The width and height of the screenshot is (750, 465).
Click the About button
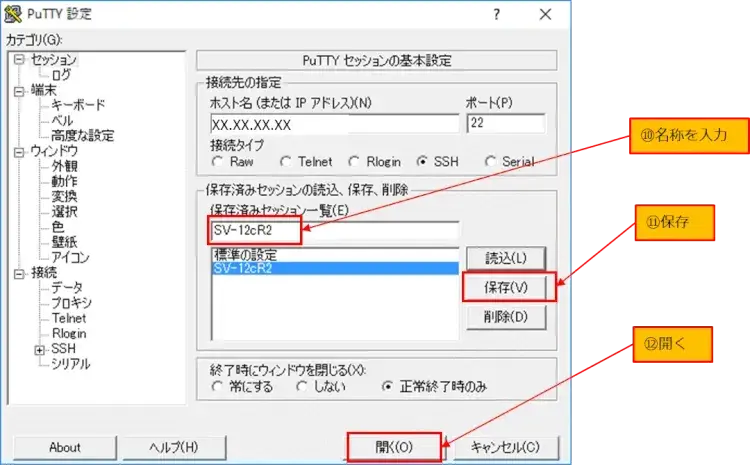(x=65, y=447)
